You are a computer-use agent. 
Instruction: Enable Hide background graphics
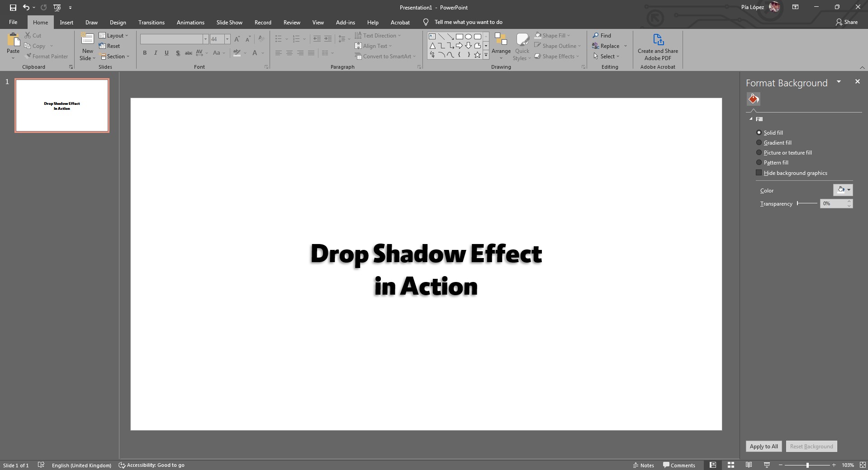758,173
